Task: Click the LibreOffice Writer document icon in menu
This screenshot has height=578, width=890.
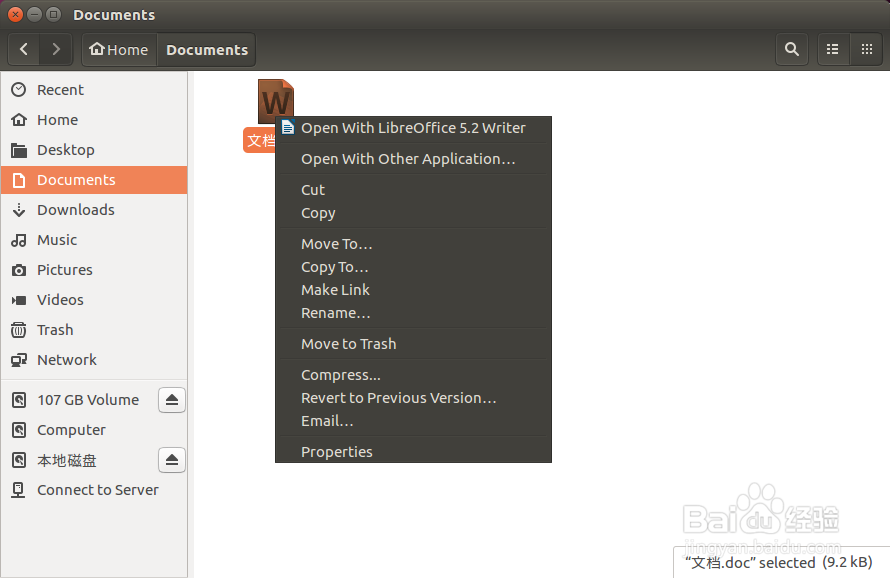Action: click(x=288, y=127)
